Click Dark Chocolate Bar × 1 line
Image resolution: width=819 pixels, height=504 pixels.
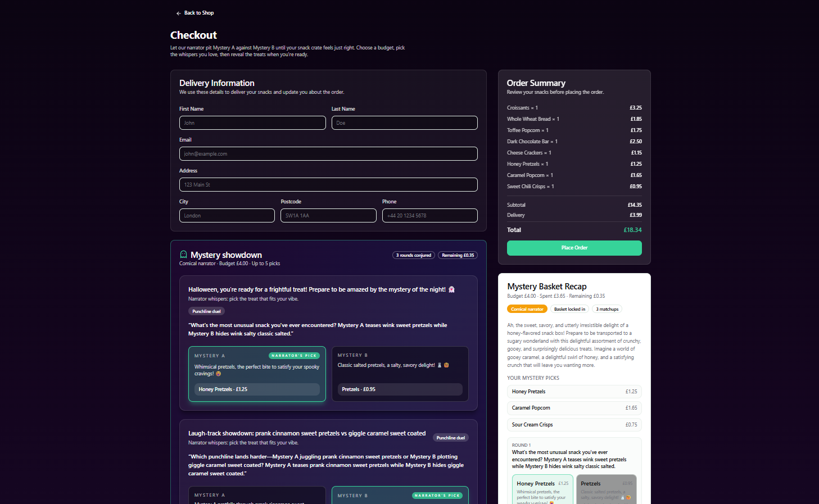pyautogui.click(x=574, y=142)
